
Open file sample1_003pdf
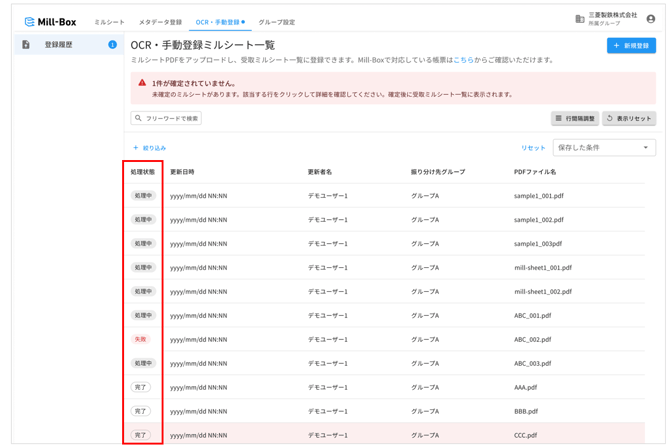click(538, 244)
